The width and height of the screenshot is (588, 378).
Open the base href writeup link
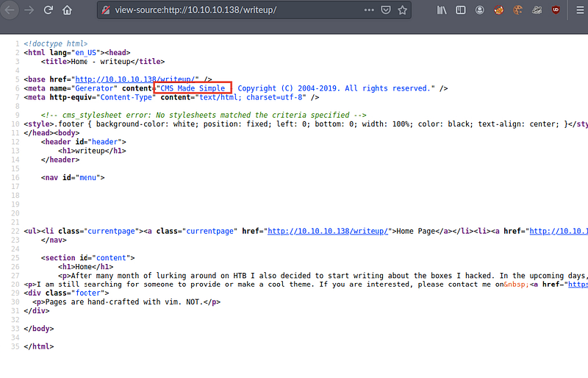click(x=137, y=79)
